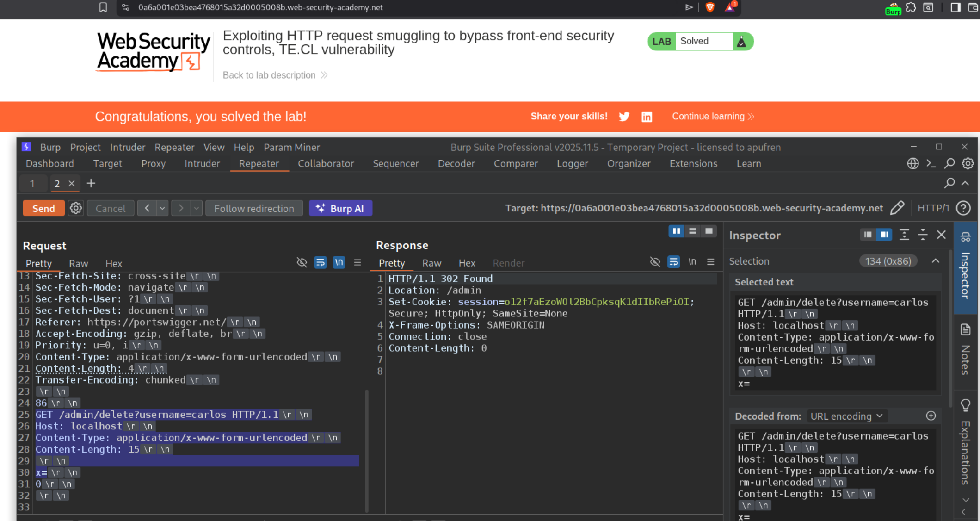Click the edit target pencil icon
Screen dimensions: 980x521
(897, 208)
